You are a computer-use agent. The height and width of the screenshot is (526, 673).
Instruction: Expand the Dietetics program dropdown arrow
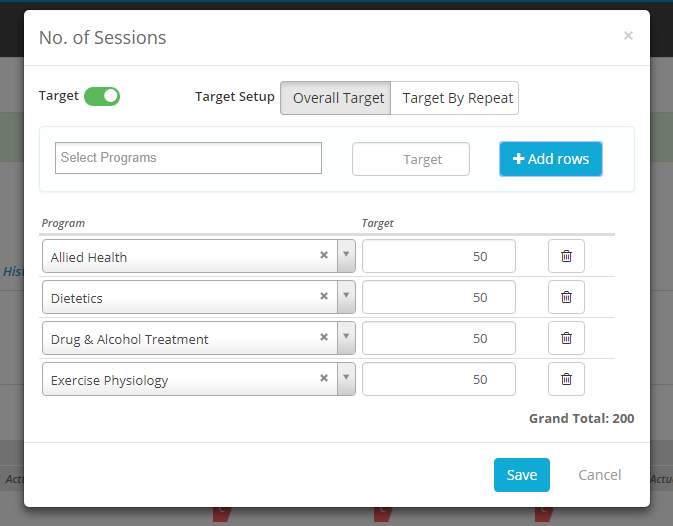[x=346, y=297]
